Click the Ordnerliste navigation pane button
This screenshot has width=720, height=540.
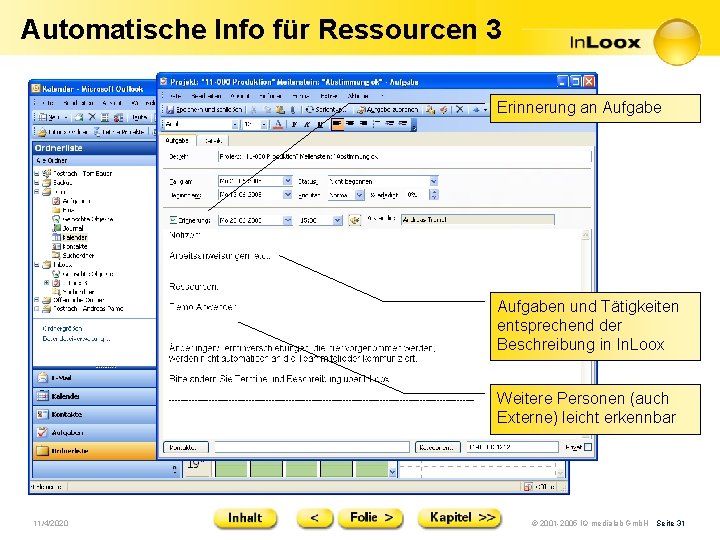pyautogui.click(x=95, y=451)
